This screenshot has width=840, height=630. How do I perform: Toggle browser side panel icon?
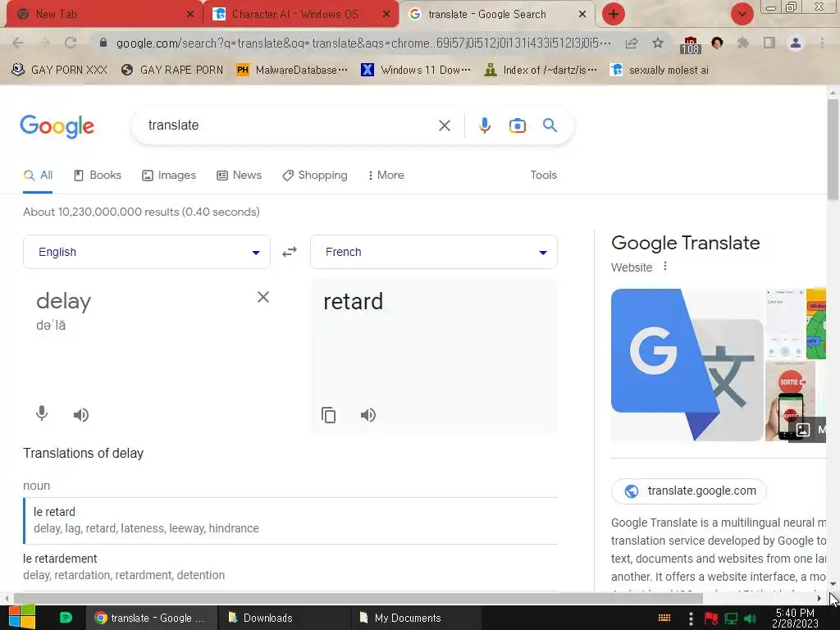tap(769, 43)
